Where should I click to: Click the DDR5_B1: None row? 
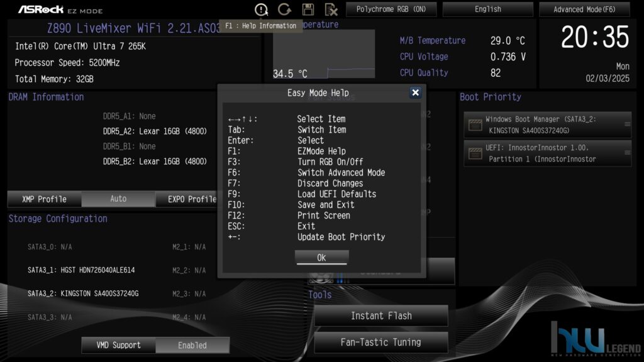(129, 146)
